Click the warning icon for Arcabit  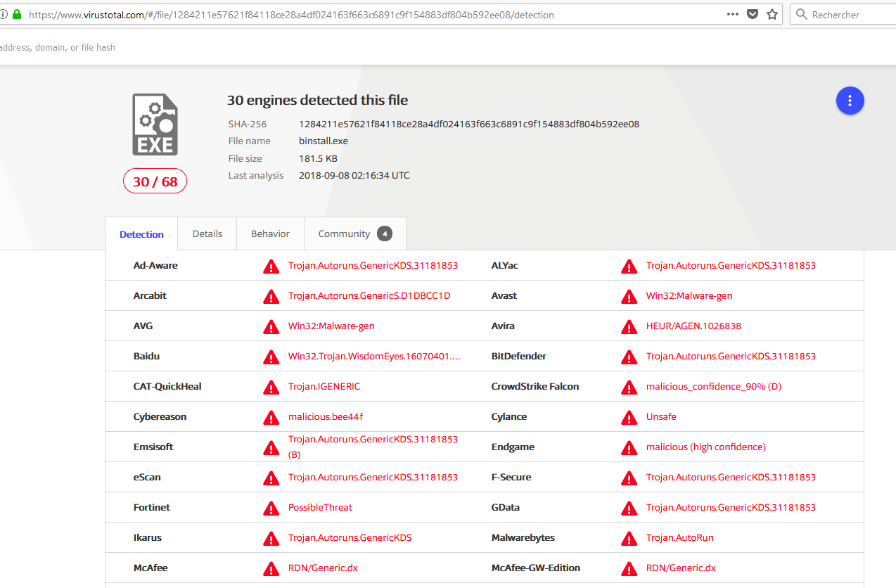pyautogui.click(x=271, y=296)
